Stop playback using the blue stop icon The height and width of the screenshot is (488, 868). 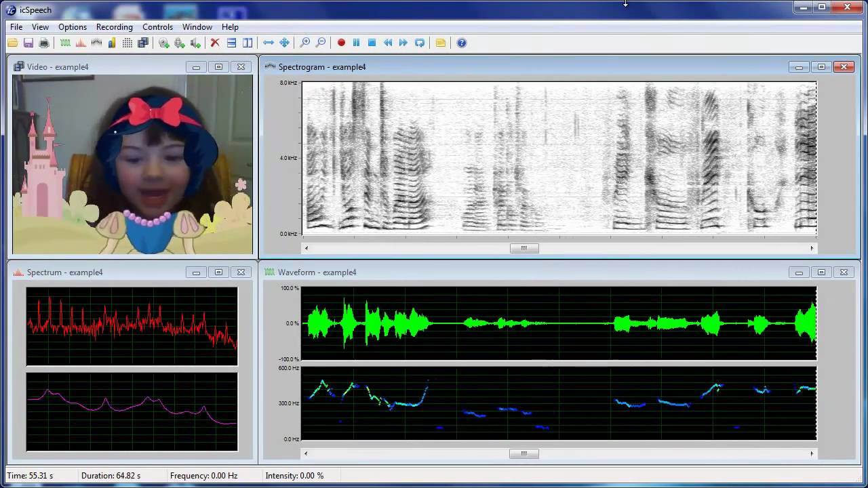pos(372,43)
